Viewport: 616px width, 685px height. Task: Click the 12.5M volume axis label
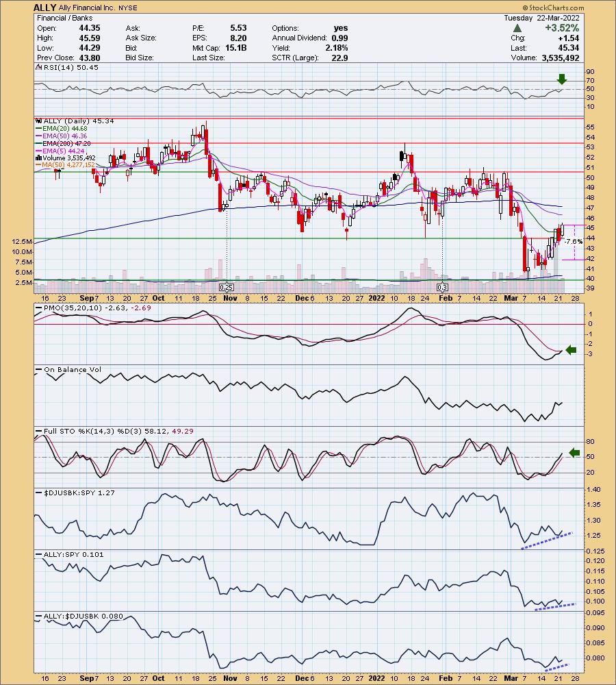[23, 242]
